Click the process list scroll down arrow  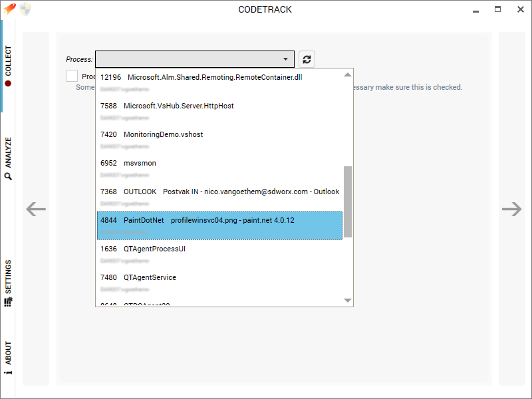[x=347, y=301]
